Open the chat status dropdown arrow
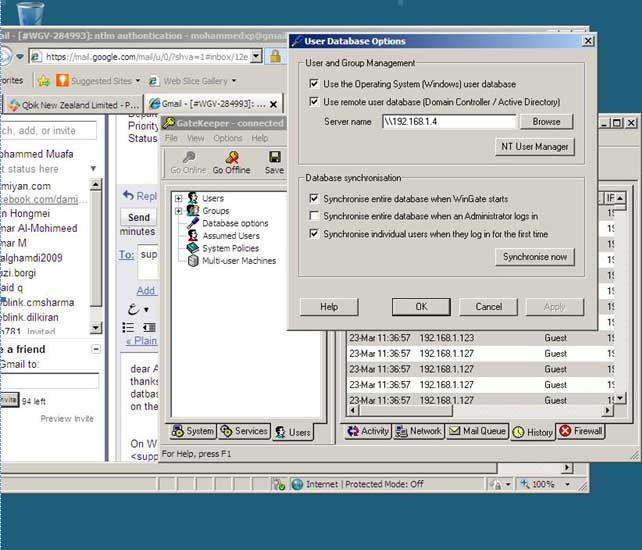642x550 pixels. coord(93,169)
